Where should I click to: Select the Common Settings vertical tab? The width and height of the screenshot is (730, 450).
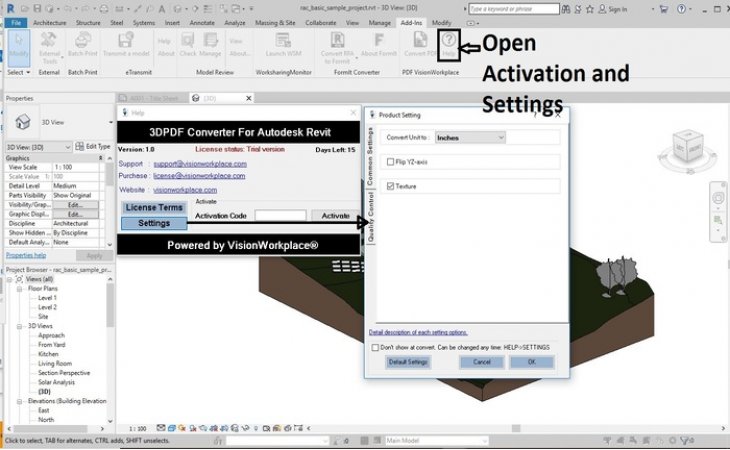tap(371, 156)
